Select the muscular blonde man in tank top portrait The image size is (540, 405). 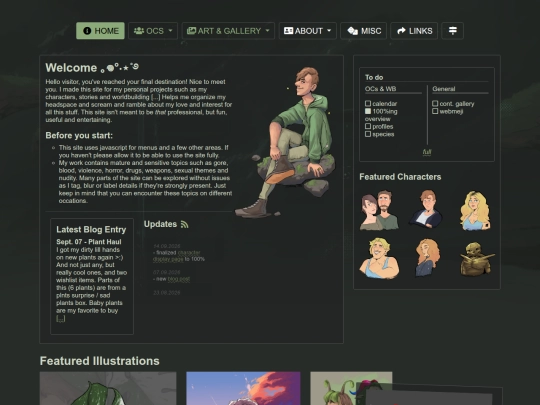[x=379, y=258]
